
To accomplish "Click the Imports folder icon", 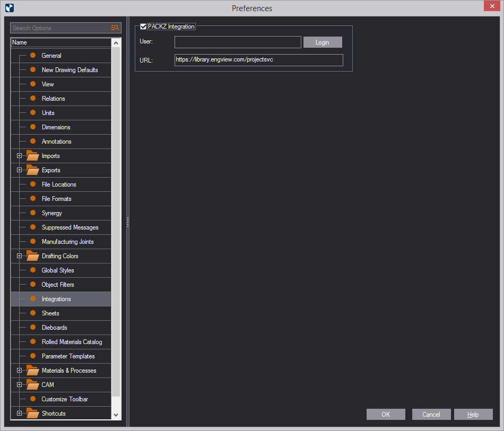I will pyautogui.click(x=32, y=156).
